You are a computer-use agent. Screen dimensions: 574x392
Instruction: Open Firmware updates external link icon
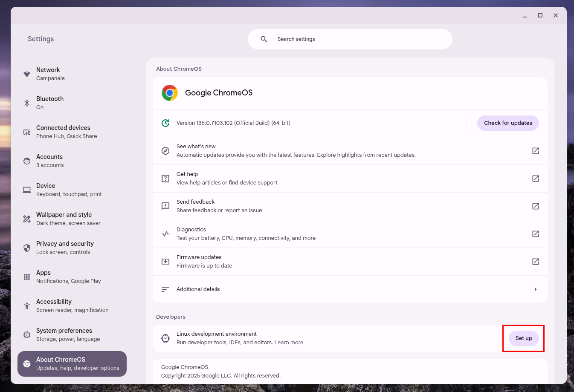[536, 262]
